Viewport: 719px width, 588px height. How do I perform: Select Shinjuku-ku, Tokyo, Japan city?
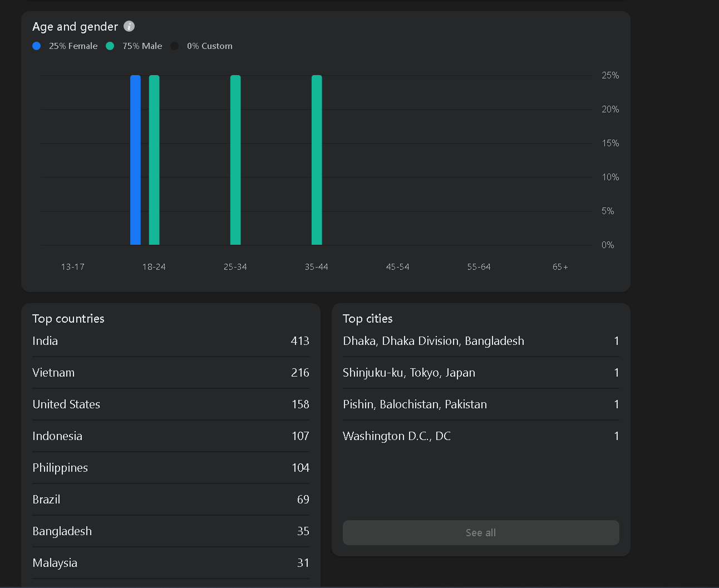pyautogui.click(x=481, y=373)
